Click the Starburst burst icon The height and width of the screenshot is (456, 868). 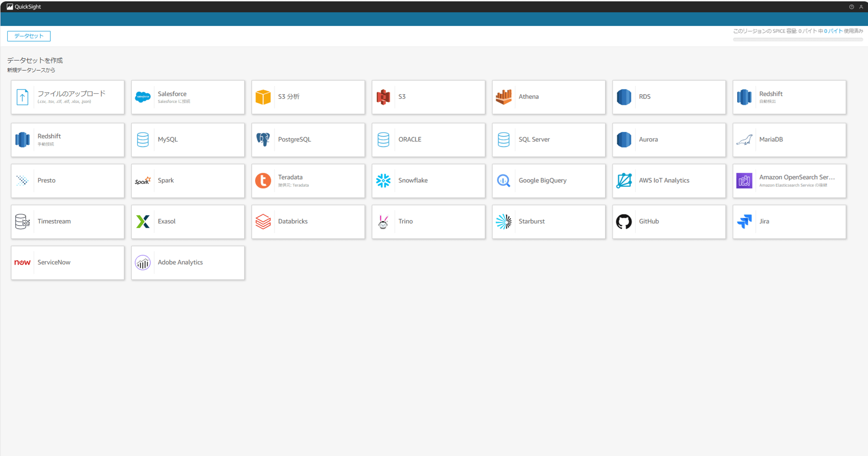[503, 222]
